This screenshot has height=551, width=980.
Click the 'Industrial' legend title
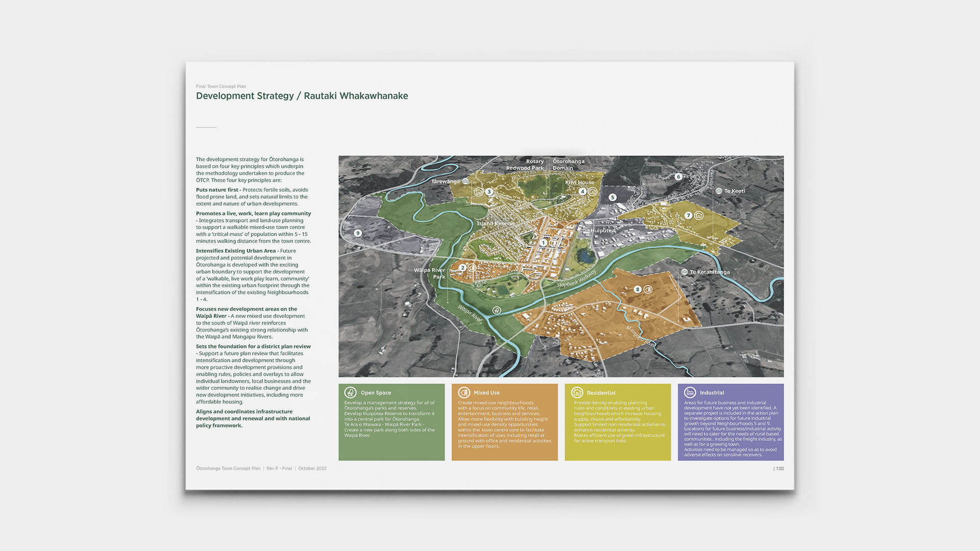tap(712, 393)
